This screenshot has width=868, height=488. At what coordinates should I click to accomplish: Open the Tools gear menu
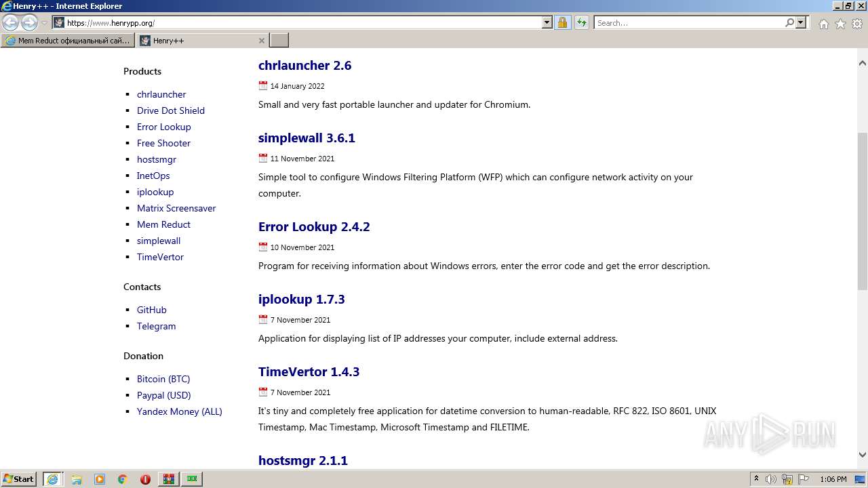857,24
